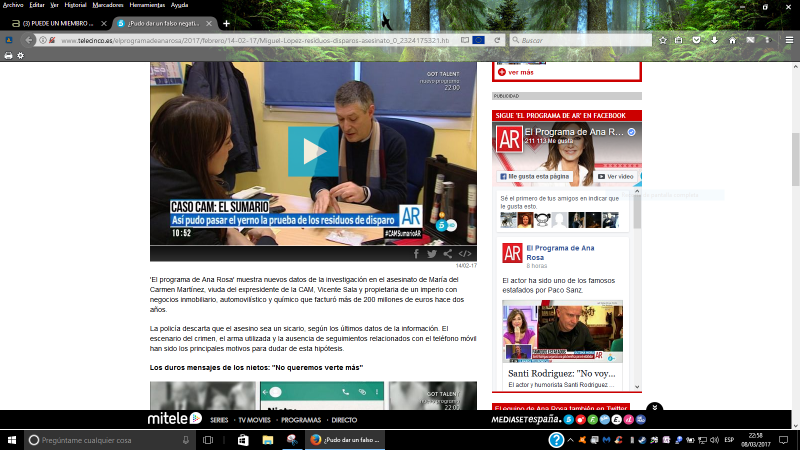Open the Marcadores menu

tap(107, 5)
